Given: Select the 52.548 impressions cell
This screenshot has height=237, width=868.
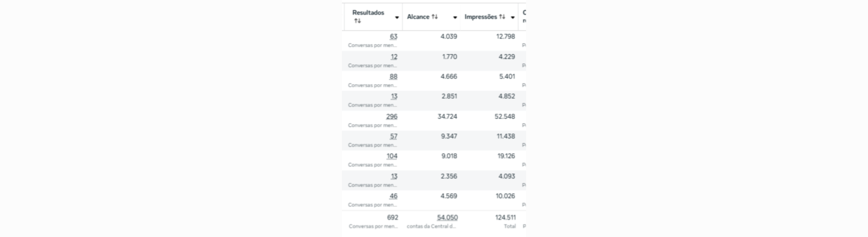Looking at the screenshot, I should [505, 117].
